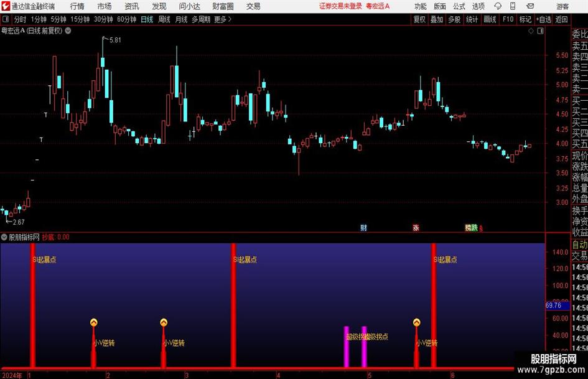Viewport: 588px width, 379px height.
Task: Click the red 涨 event marker
Action: click(x=416, y=228)
